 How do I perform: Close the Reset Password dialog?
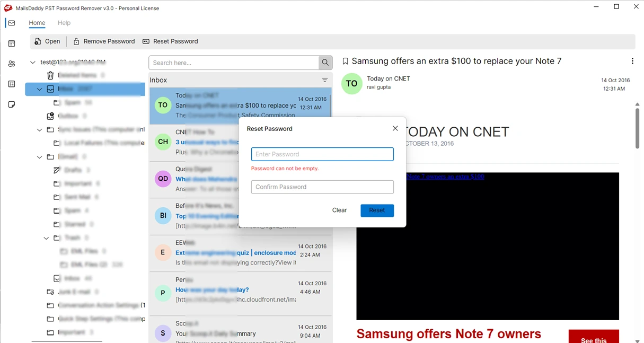[395, 128]
